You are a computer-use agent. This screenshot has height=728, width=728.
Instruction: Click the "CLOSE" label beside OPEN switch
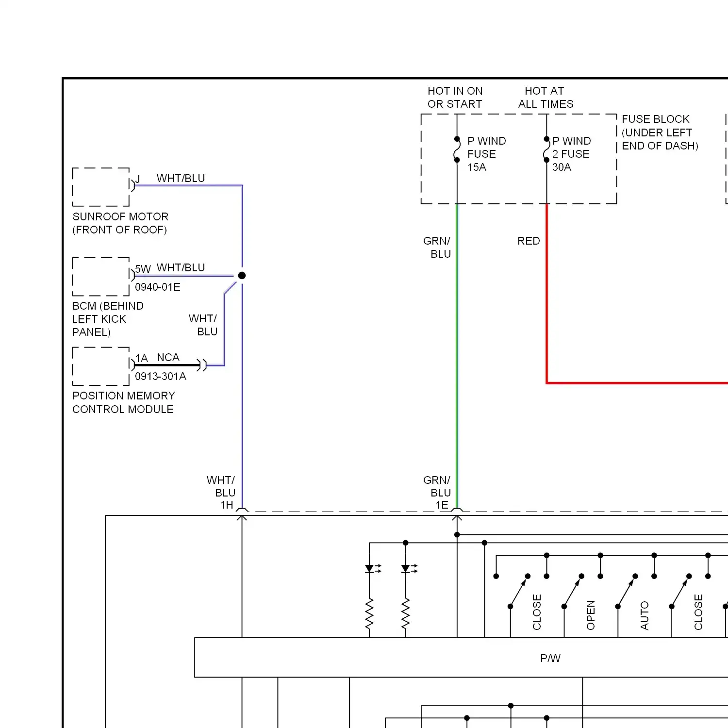(537, 612)
